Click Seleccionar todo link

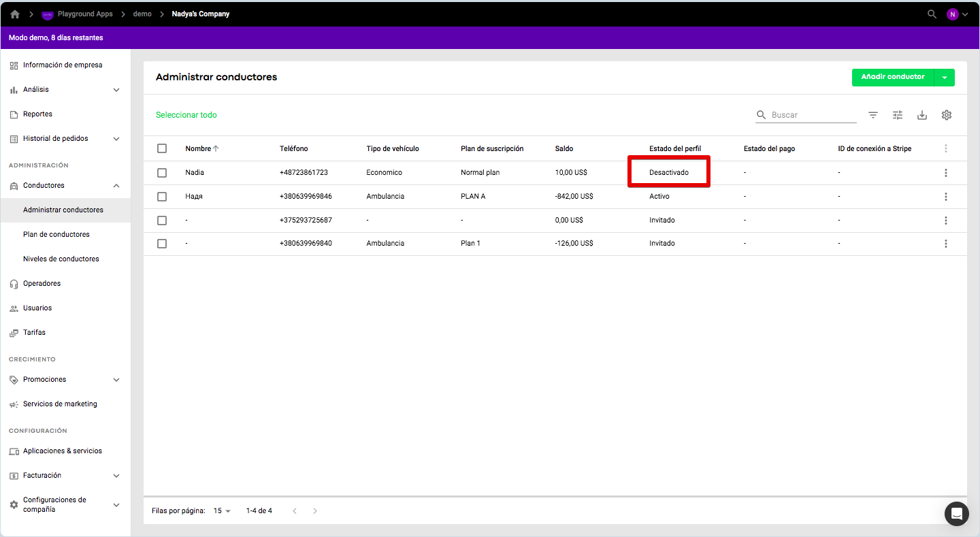click(x=186, y=115)
